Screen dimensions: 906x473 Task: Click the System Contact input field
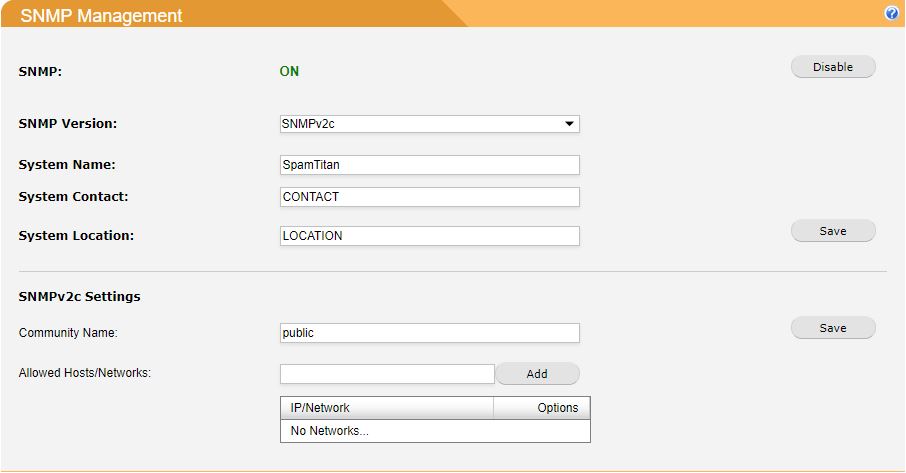click(429, 197)
